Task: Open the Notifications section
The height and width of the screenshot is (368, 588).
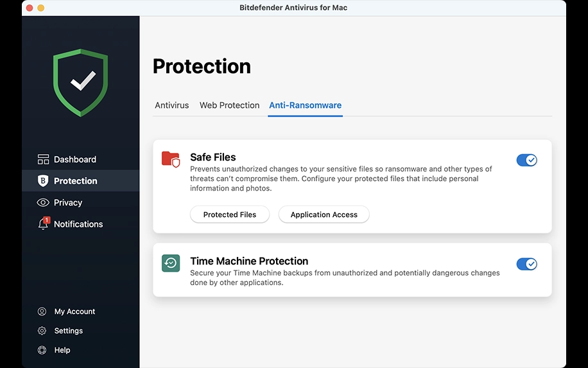Action: pyautogui.click(x=81, y=224)
